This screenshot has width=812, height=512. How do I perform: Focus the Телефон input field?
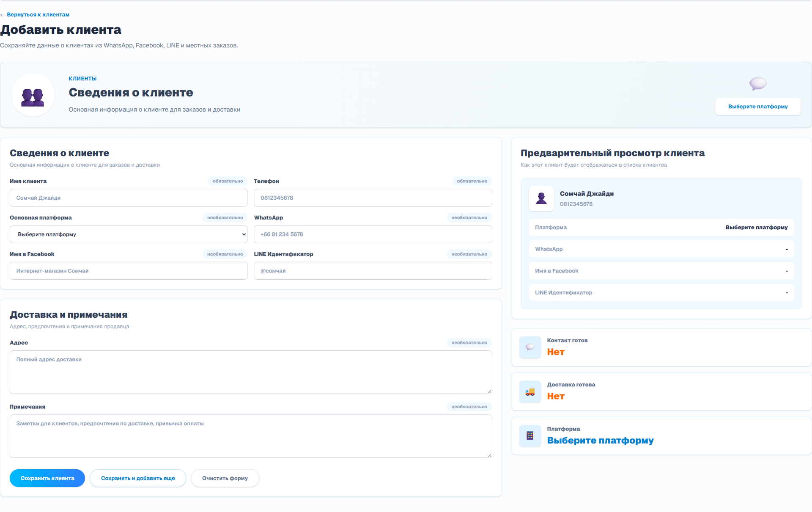coord(373,198)
